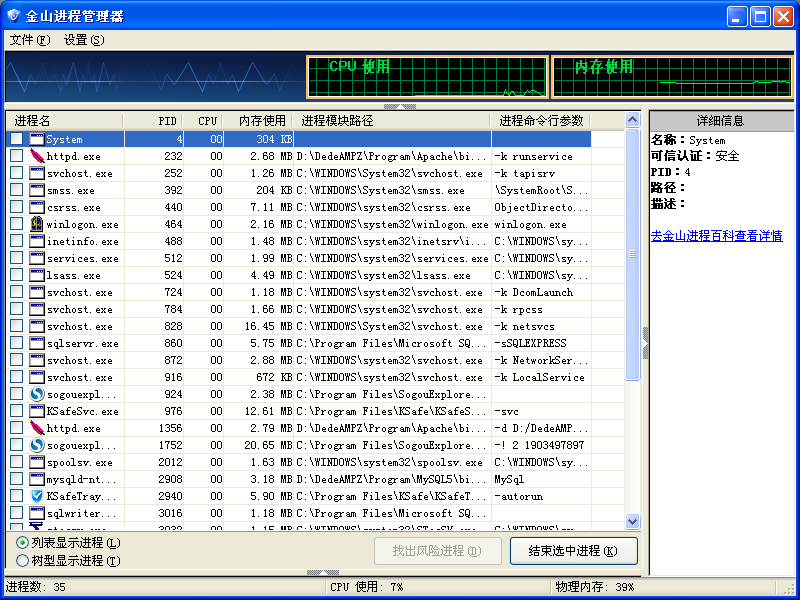Screen dimensions: 800x600
Task: Open 去金山进程百科查看详情 link
Action: [716, 236]
